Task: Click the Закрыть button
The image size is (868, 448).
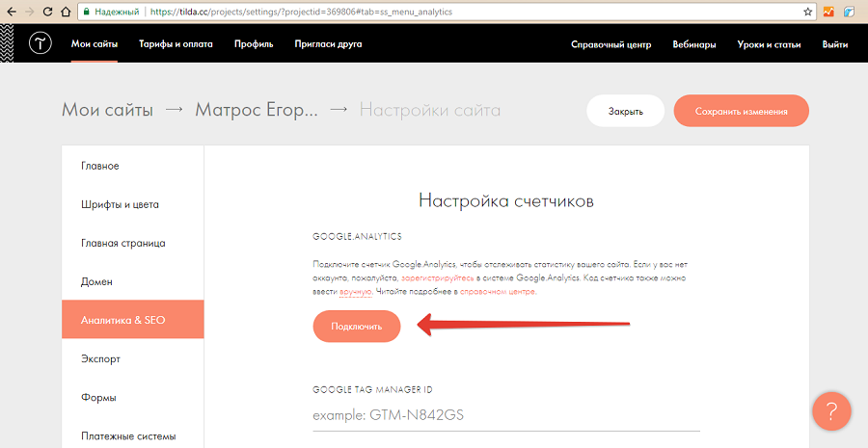Action: 626,111
